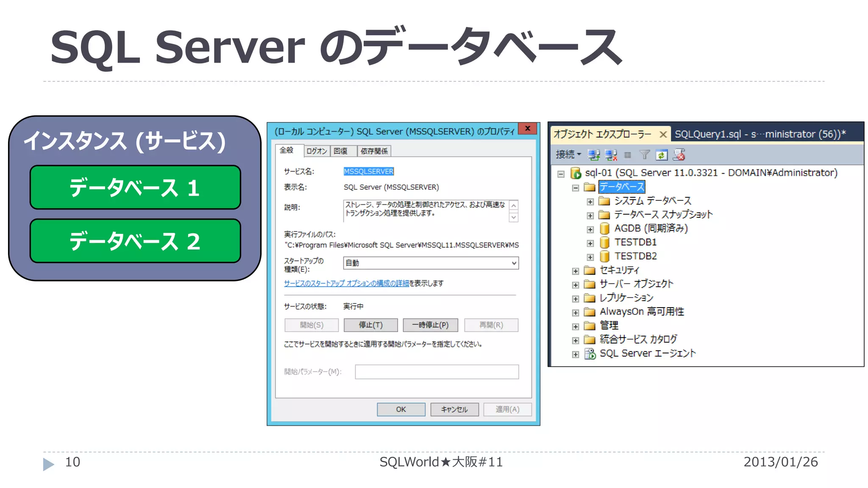
Task: Collapse the sql-01 server node
Action: [x=561, y=174]
